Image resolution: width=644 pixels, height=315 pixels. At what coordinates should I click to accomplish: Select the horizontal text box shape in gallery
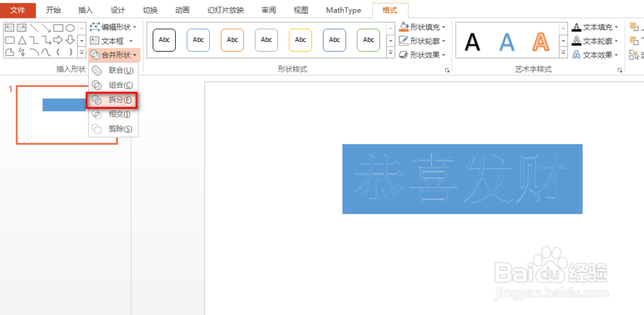coord(9,28)
